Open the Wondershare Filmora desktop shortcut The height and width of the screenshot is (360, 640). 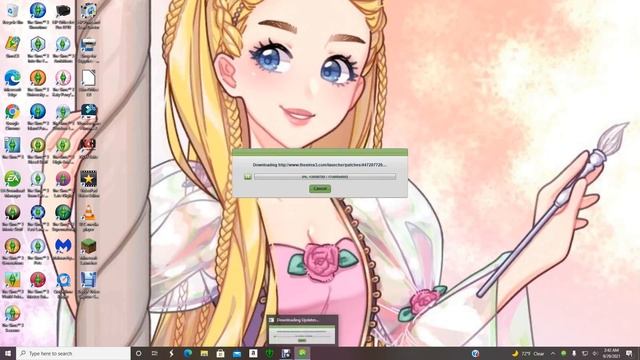pyautogui.click(x=89, y=117)
